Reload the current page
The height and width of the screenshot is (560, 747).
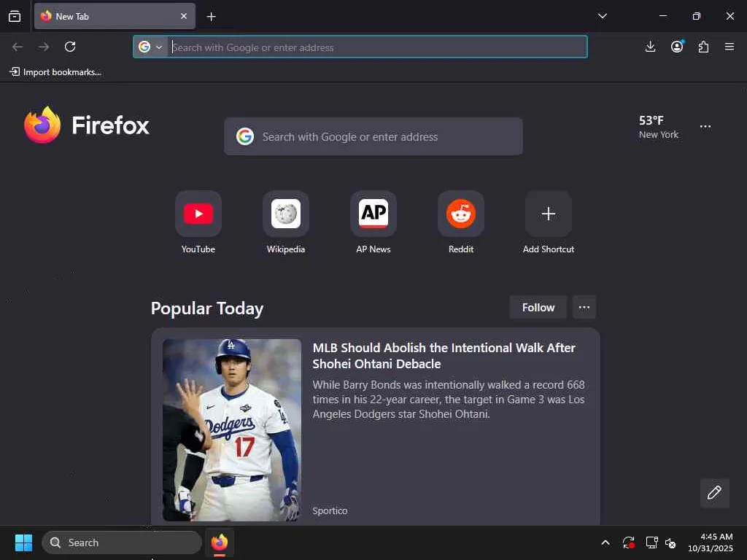[70, 47]
